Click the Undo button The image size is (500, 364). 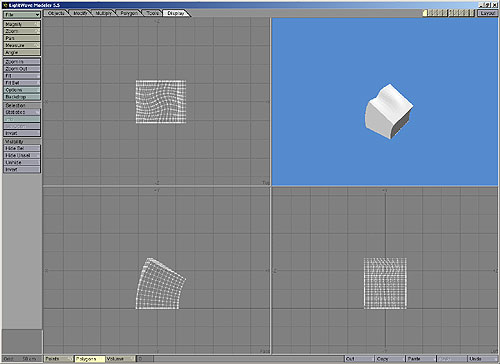[482, 359]
